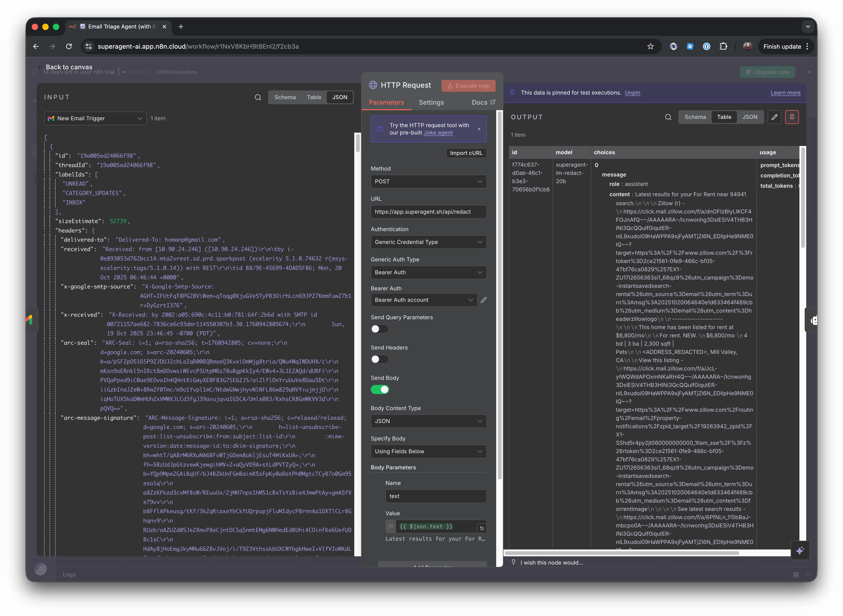Click the Execute step button
The height and width of the screenshot is (616, 843).
coord(469,85)
